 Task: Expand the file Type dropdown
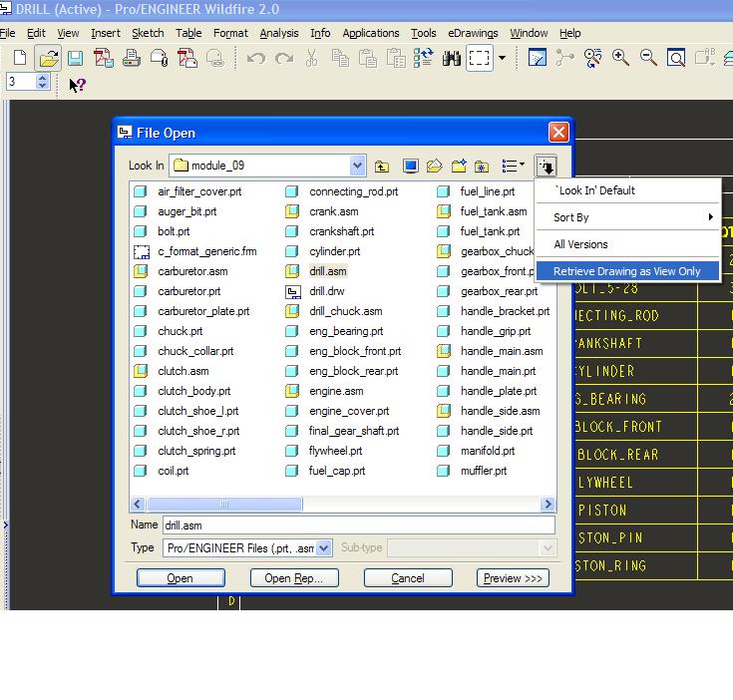click(323, 547)
